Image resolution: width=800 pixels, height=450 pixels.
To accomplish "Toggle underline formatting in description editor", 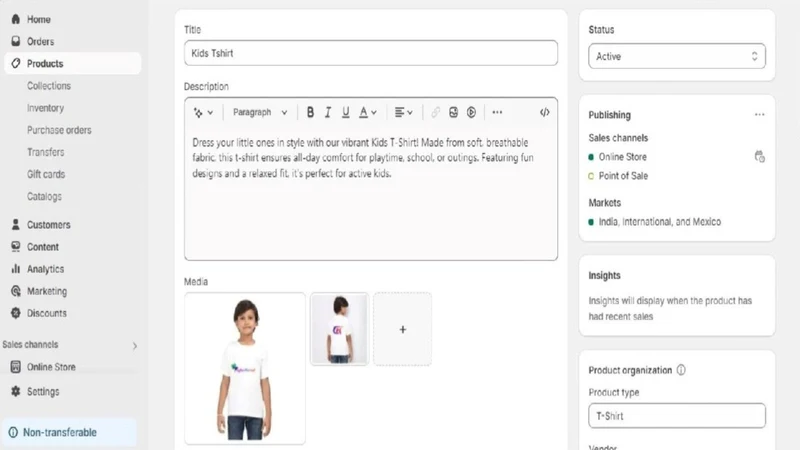I will click(x=345, y=112).
